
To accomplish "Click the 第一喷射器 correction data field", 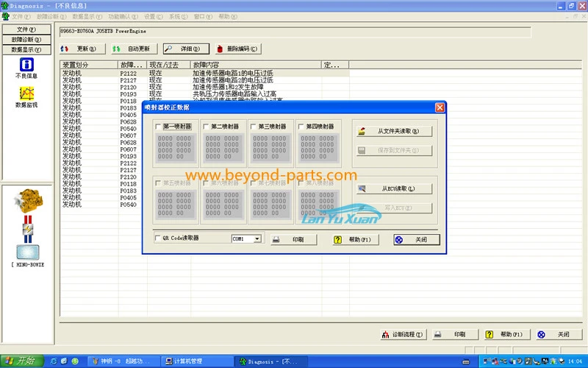I will [x=175, y=148].
